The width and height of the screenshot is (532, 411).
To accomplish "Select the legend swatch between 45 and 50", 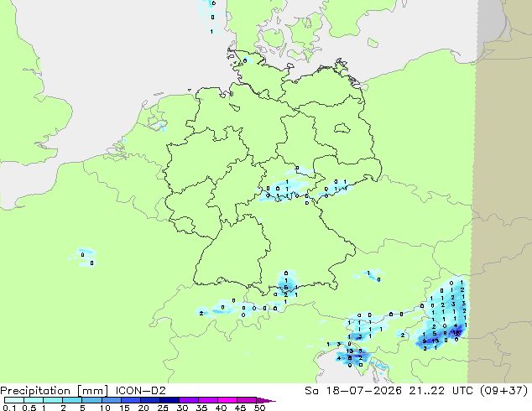I will (247, 400).
